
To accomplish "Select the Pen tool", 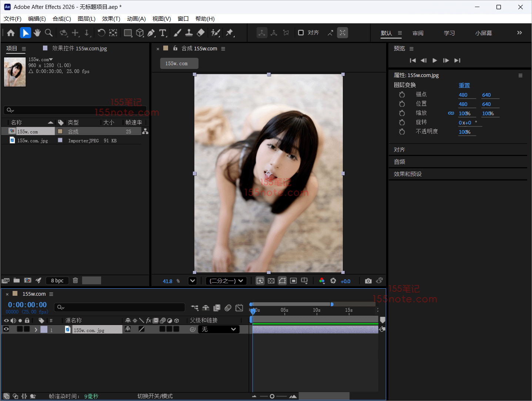I will tap(151, 33).
